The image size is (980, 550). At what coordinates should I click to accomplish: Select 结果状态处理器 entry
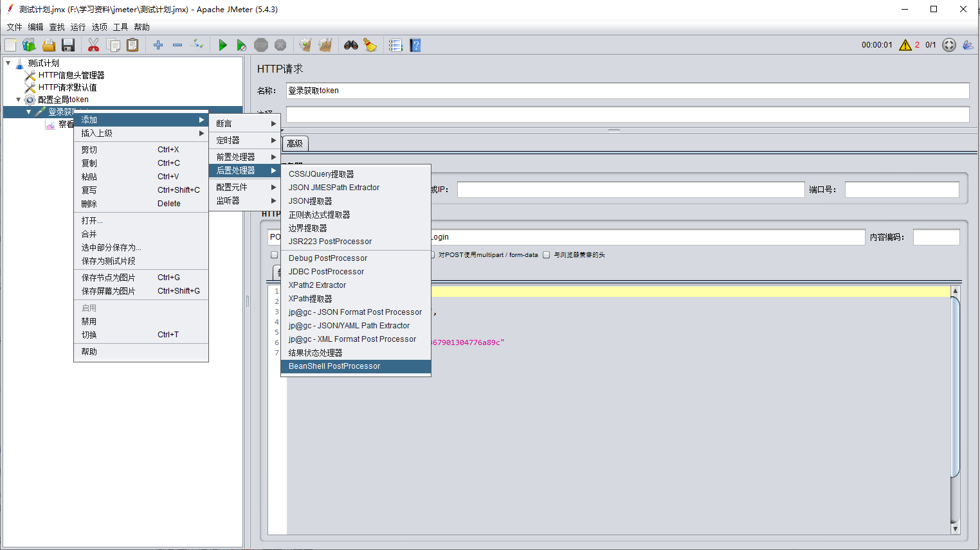point(356,353)
